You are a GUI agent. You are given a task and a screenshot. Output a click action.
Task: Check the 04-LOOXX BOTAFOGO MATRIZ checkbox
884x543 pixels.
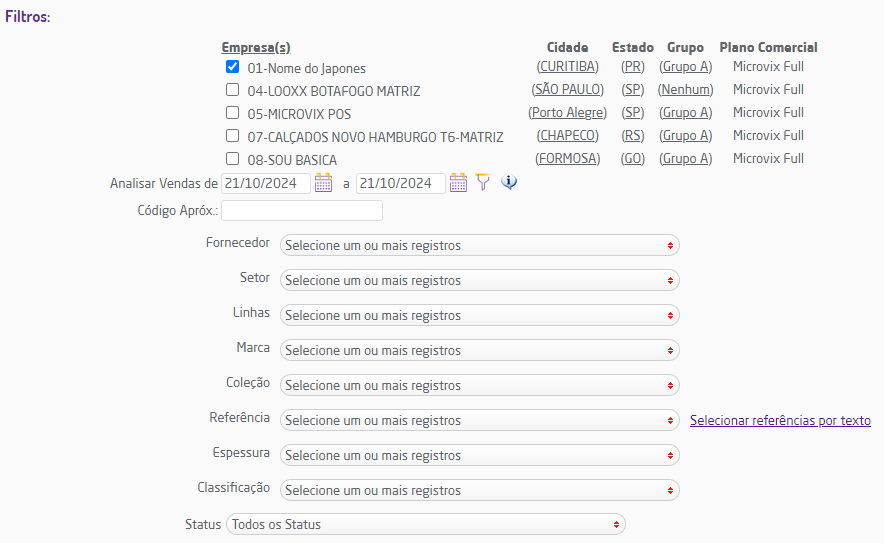[233, 90]
